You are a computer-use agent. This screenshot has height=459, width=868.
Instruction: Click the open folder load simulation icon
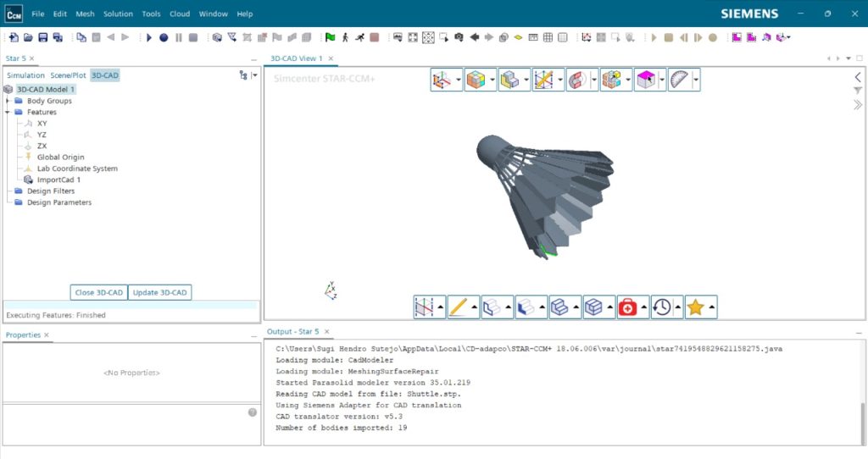coord(28,37)
